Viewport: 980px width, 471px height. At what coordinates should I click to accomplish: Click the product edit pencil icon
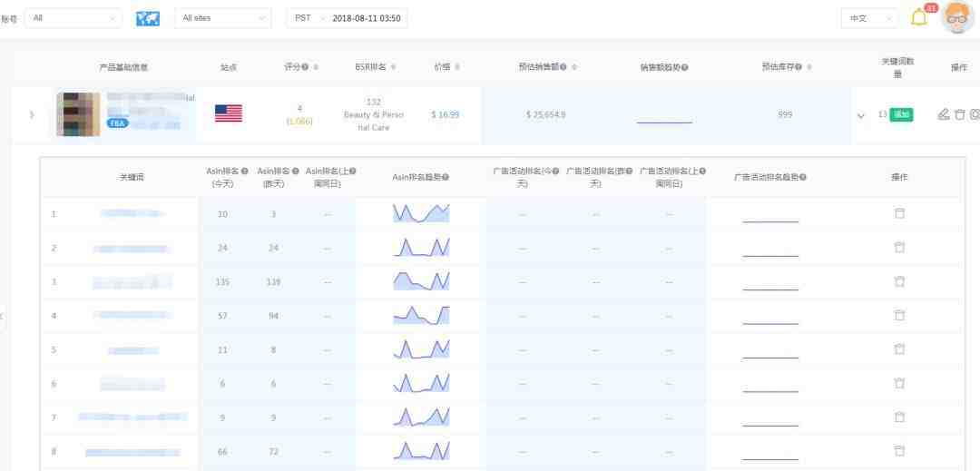(944, 114)
